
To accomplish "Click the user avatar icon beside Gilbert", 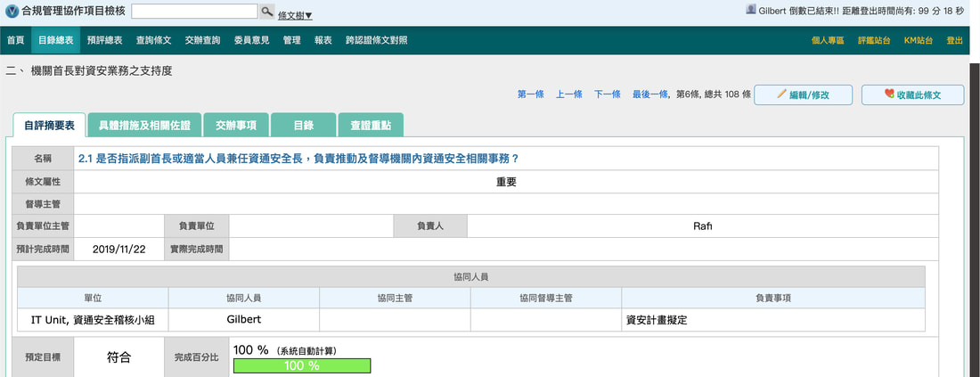I will [x=751, y=10].
